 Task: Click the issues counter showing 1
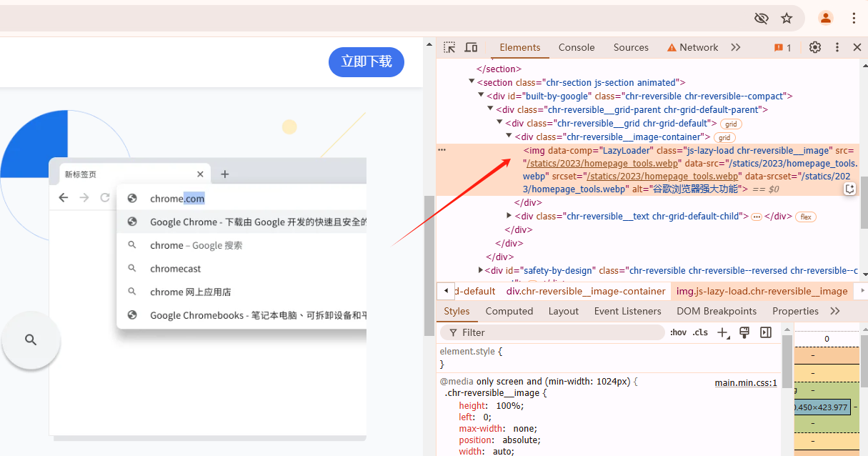(783, 48)
